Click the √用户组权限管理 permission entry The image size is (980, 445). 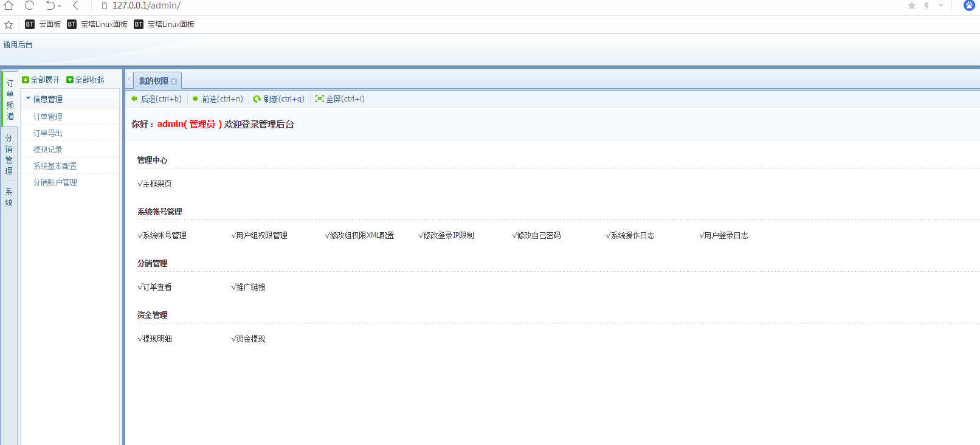pos(259,235)
